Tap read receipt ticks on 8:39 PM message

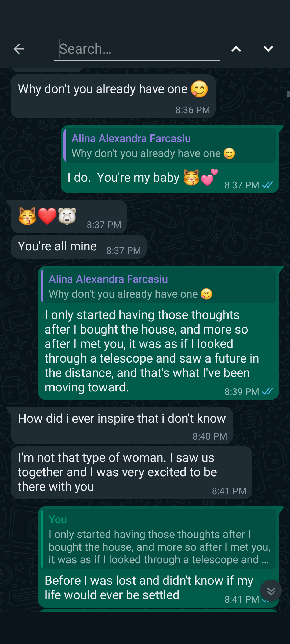click(x=267, y=391)
